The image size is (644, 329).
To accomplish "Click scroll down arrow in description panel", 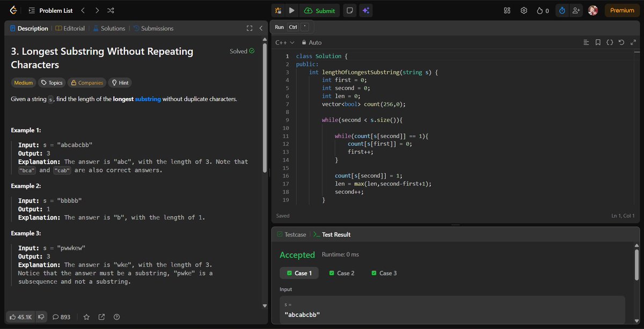I will tap(265, 305).
